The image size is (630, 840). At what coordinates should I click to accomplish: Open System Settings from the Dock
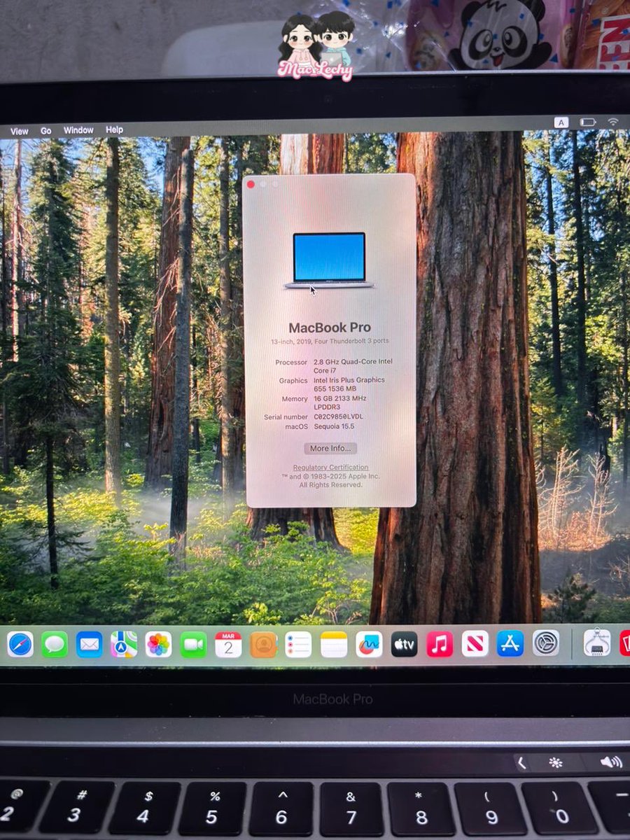click(546, 643)
